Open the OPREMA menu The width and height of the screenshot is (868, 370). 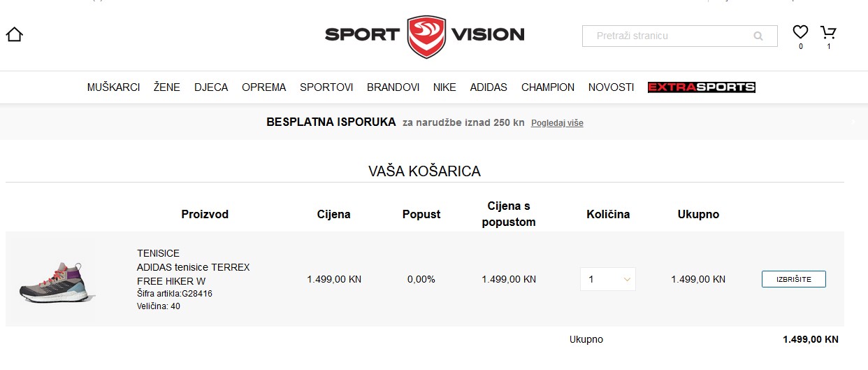click(x=264, y=87)
